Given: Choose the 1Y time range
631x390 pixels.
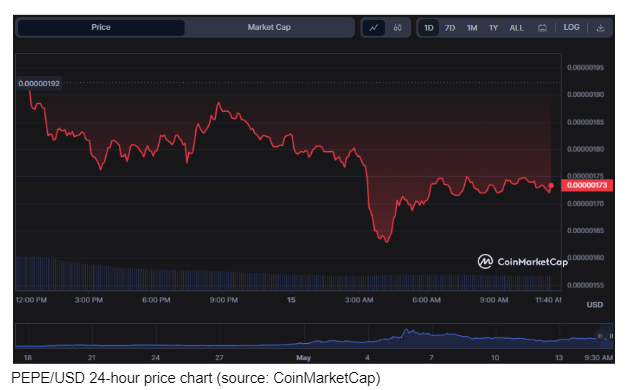Looking at the screenshot, I should coord(494,28).
